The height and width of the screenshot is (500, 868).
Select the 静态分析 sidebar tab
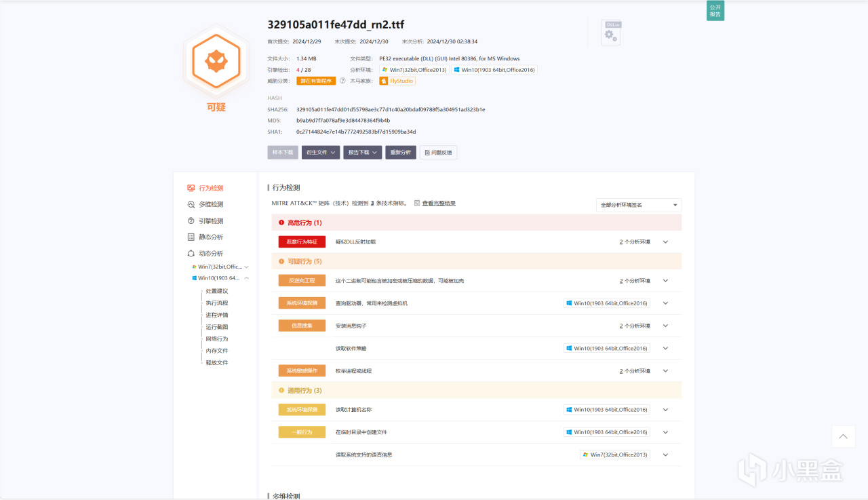211,237
